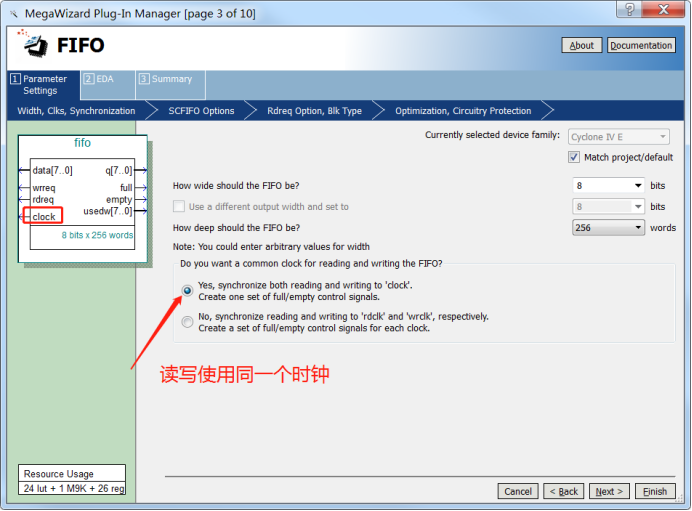Screen dimensions: 692x511
Task: Open the output width dropdown
Action: (608, 207)
